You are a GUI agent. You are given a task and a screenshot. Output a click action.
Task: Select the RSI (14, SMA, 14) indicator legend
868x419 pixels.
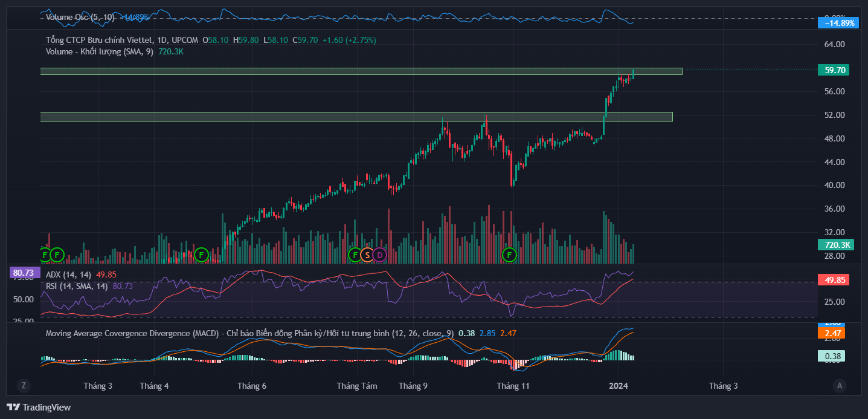point(77,286)
